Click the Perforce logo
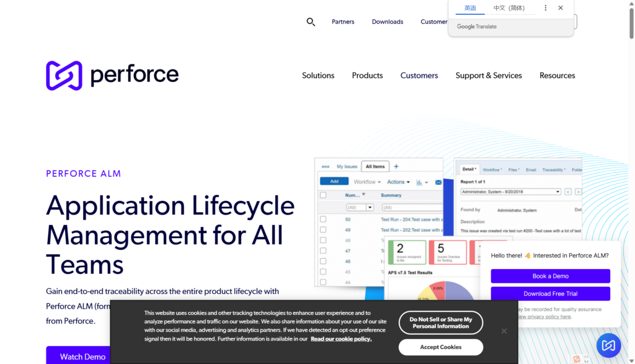 (112, 76)
